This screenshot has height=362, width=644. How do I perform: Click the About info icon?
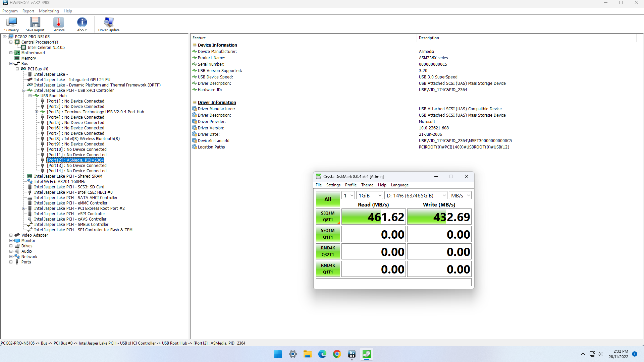(82, 24)
